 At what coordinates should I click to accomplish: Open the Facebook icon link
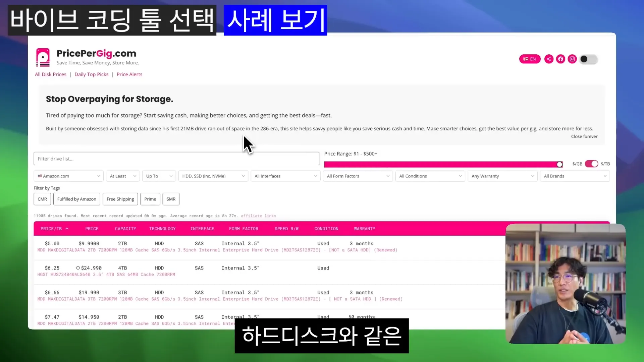560,59
